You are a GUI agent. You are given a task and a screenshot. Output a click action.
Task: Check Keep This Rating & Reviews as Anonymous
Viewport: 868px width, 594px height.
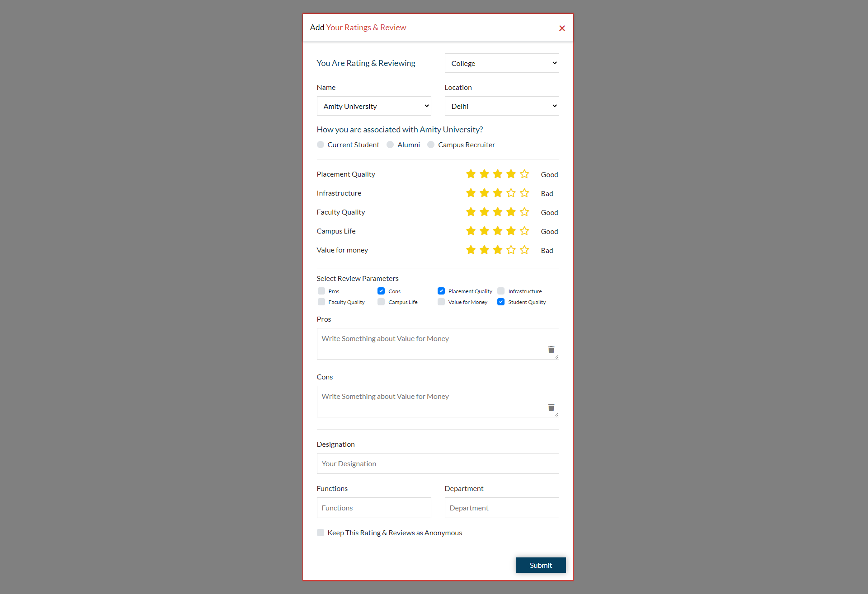click(321, 533)
